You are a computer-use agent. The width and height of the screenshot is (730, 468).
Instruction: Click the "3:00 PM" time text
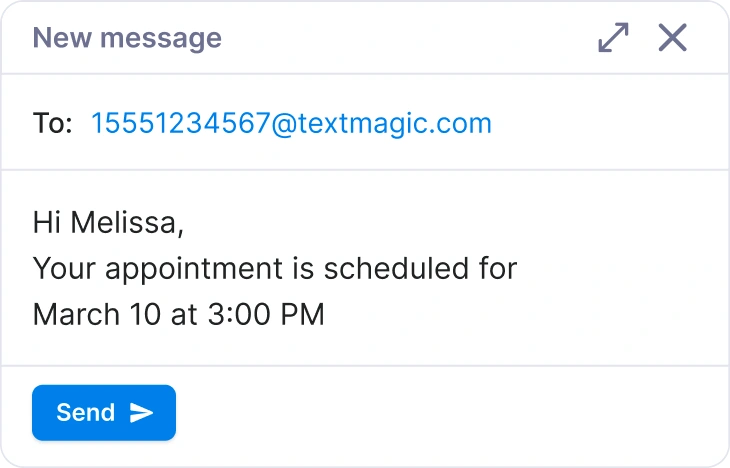pos(265,314)
